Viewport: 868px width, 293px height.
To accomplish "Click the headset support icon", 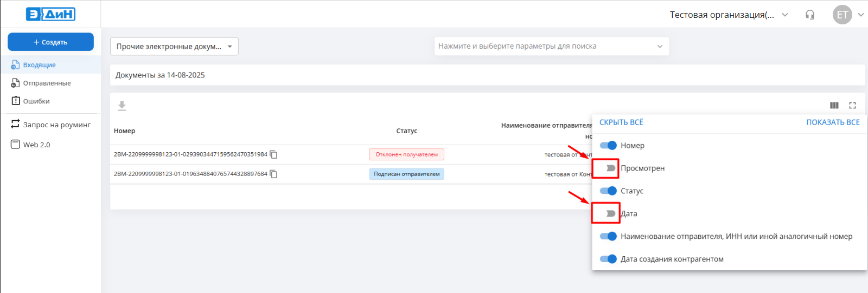I will 809,15.
